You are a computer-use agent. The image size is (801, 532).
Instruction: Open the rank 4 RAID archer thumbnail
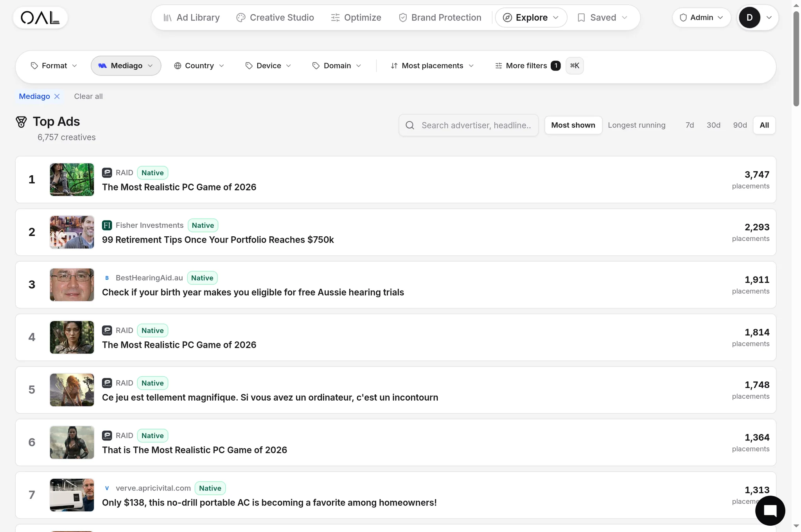pyautogui.click(x=72, y=337)
